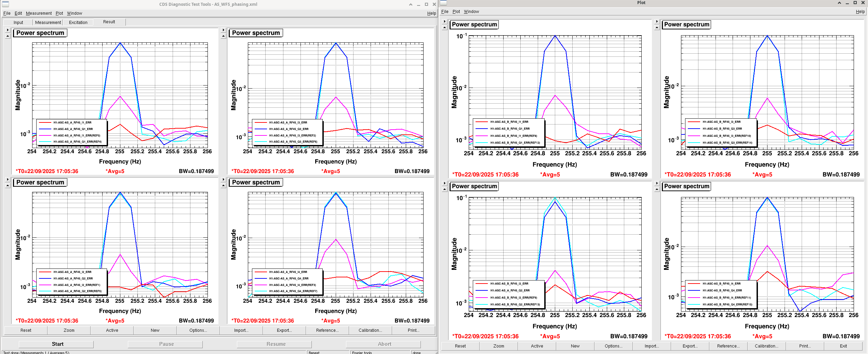Click right-arrow button beside bottom-left plot in Plot window
Viewport: 868px width, 354px height.
(444, 183)
